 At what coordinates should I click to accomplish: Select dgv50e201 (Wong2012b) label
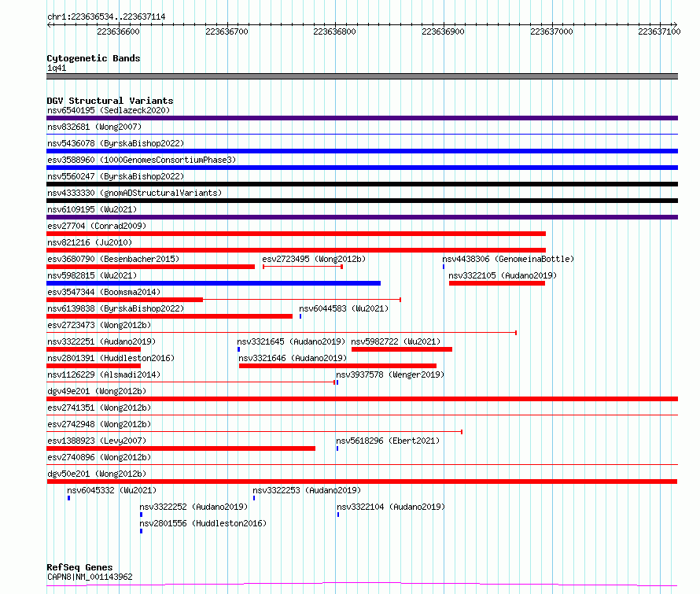pyautogui.click(x=97, y=474)
